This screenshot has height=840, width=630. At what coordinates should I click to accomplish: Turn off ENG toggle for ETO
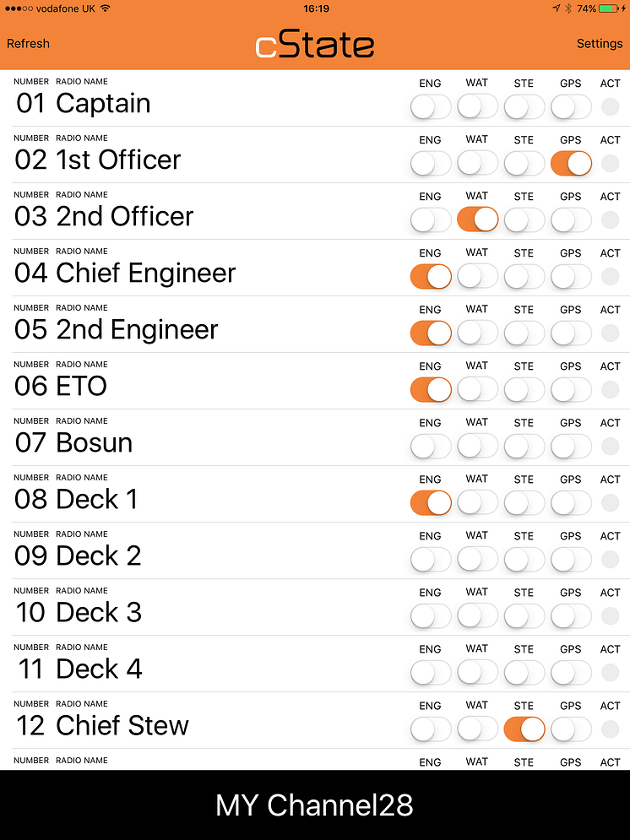(x=431, y=389)
